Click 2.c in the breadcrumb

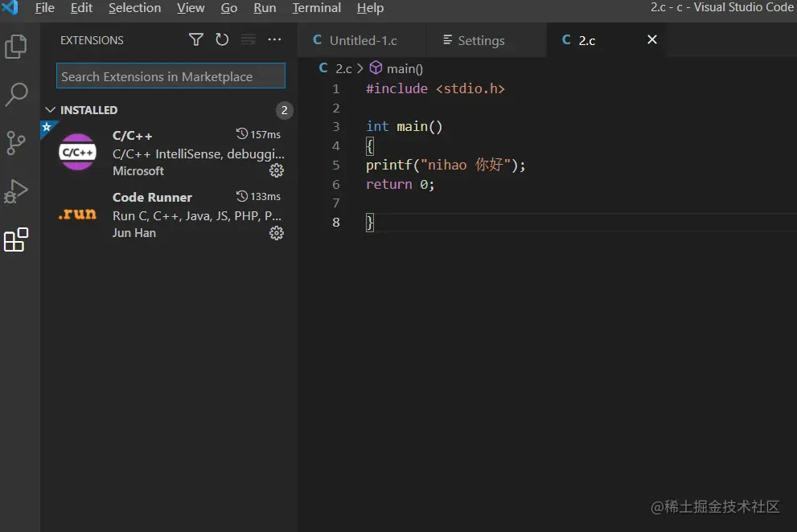point(343,68)
